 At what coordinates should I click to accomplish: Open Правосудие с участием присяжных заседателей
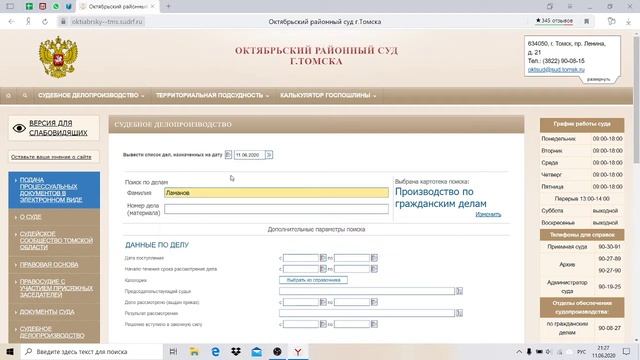click(x=56, y=288)
